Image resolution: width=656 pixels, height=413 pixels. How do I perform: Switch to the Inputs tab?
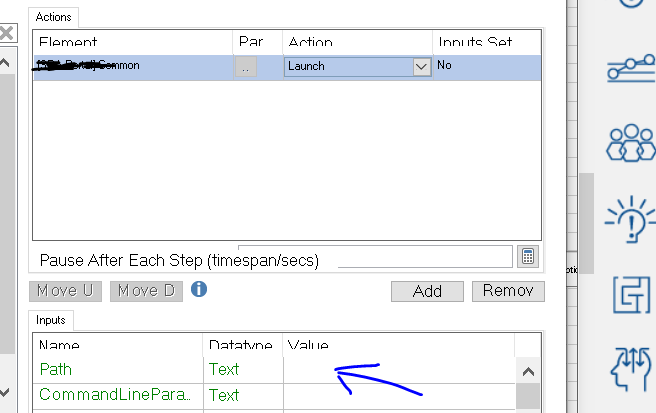[x=51, y=320]
